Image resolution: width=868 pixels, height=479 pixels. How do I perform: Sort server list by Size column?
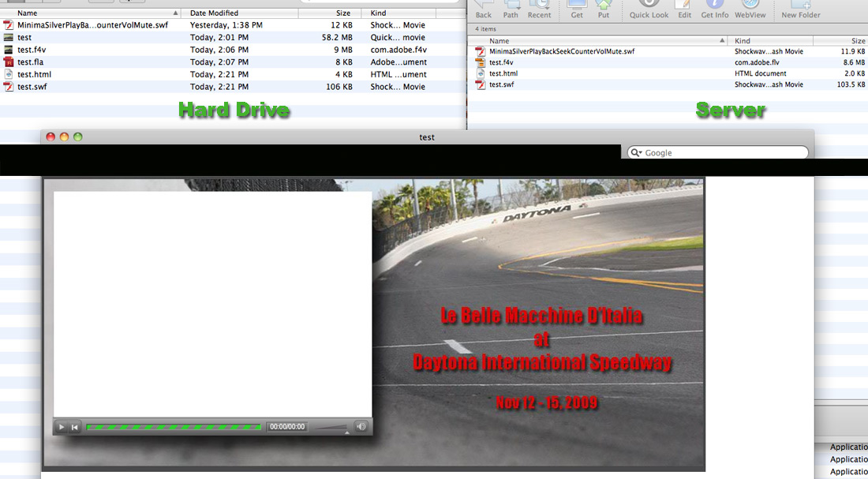840,40
